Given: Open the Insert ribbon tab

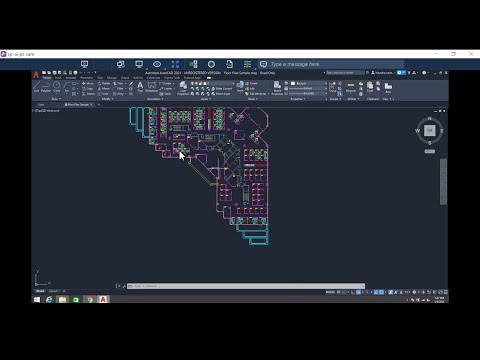Looking at the screenshot, I should pos(58,78).
